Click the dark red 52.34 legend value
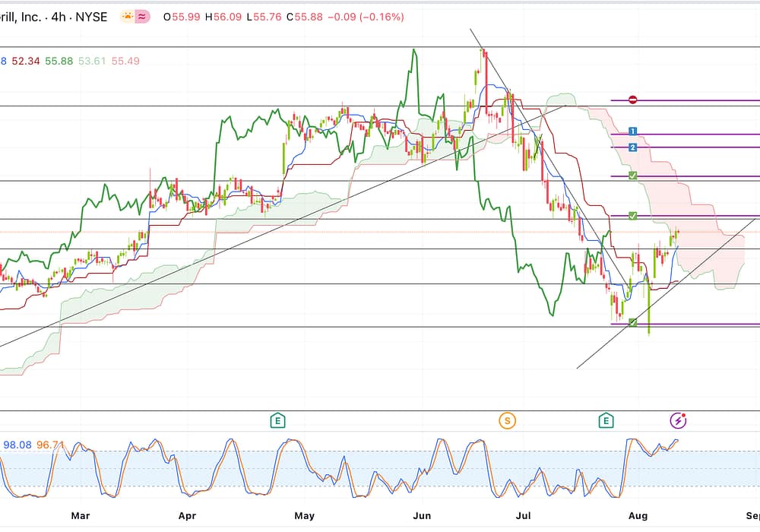 [x=26, y=61]
